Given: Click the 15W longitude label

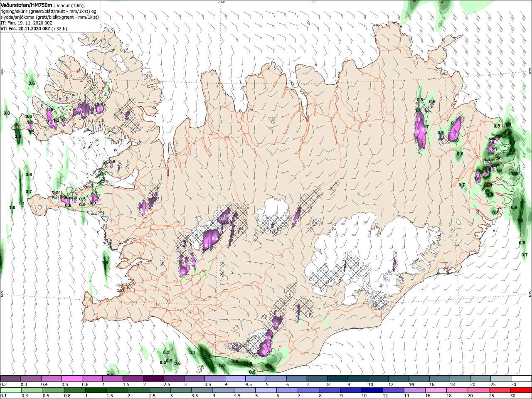Looking at the screenshot, I should click(440, 2).
